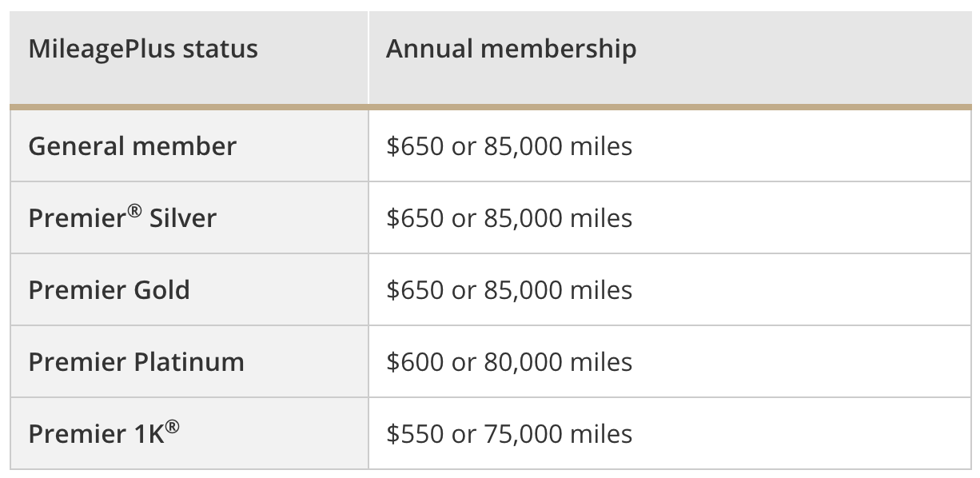Select the General member row label
Image resolution: width=980 pixels, height=478 pixels.
click(x=133, y=146)
